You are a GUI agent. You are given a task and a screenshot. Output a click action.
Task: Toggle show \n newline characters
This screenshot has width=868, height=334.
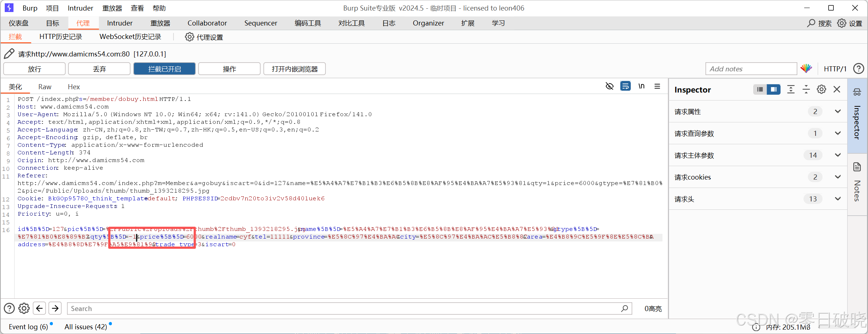tap(641, 86)
